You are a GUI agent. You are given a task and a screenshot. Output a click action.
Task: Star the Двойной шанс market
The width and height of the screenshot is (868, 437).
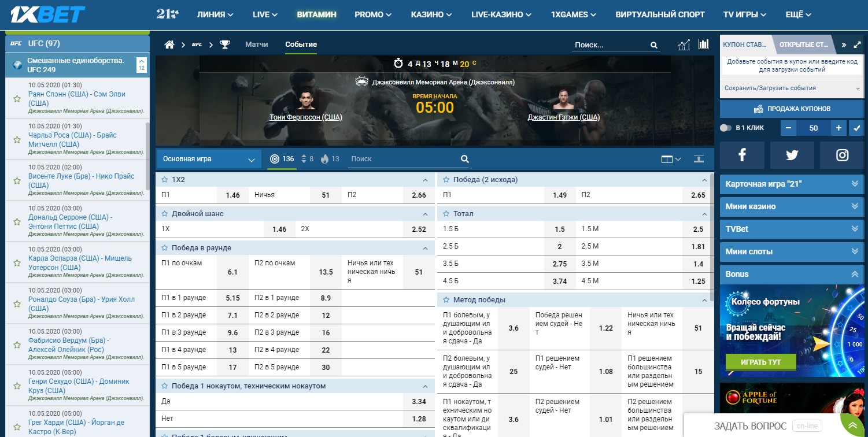point(164,214)
